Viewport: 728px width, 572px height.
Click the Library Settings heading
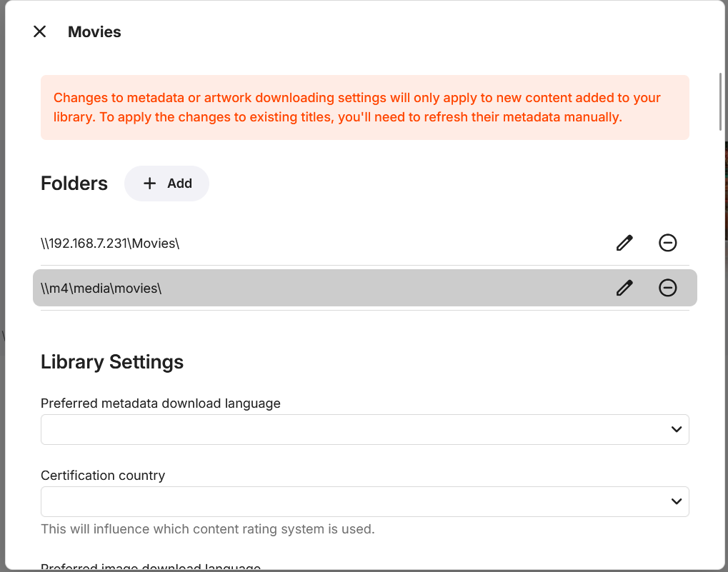112,362
